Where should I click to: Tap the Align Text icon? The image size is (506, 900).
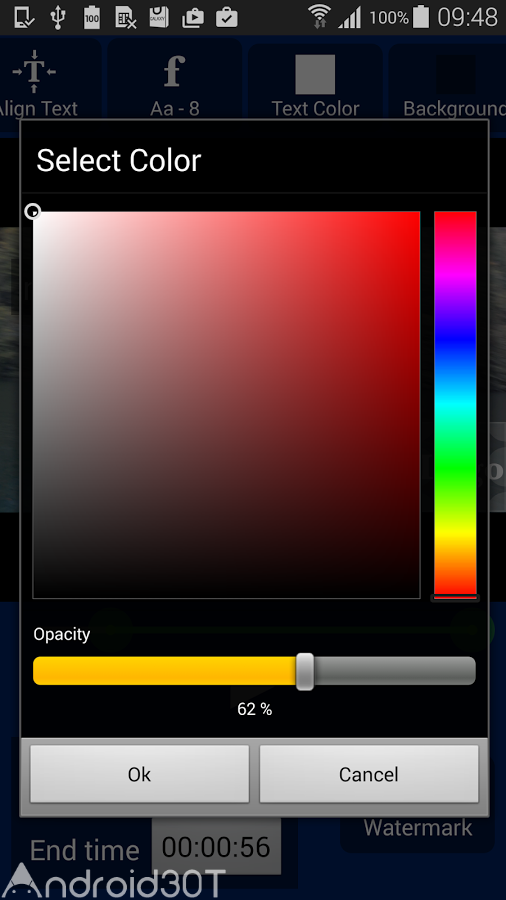point(34,72)
